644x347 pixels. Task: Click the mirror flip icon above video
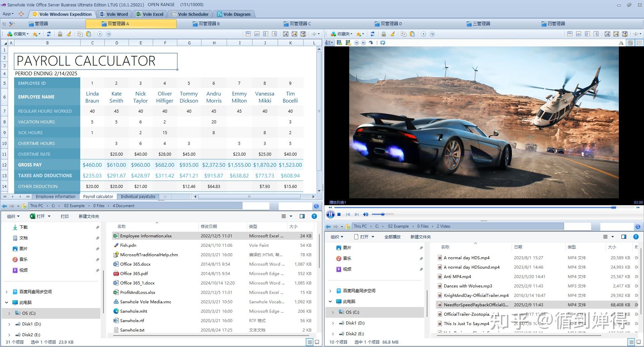coord(621,43)
